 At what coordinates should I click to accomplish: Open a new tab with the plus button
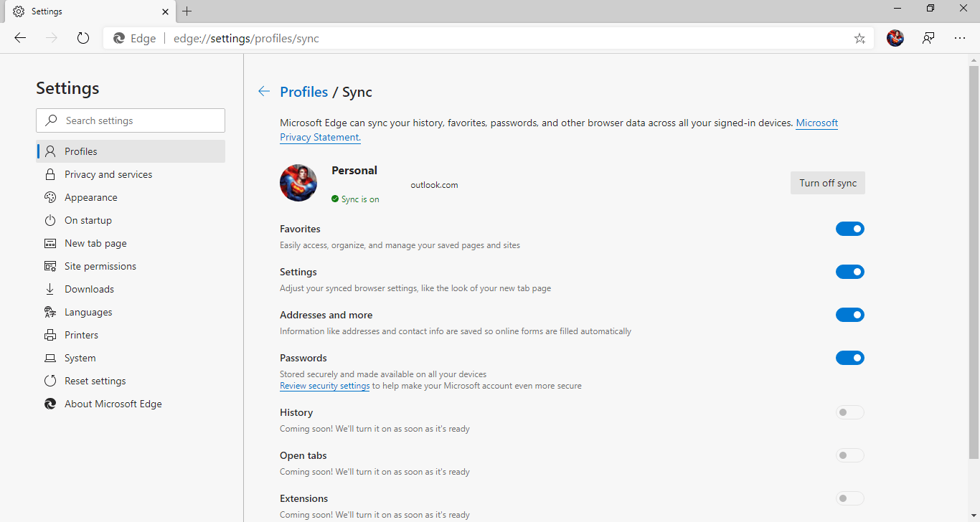pyautogui.click(x=187, y=11)
